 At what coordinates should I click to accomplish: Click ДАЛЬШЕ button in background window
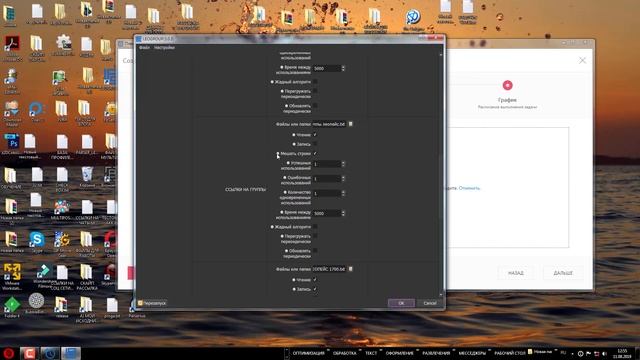563,273
